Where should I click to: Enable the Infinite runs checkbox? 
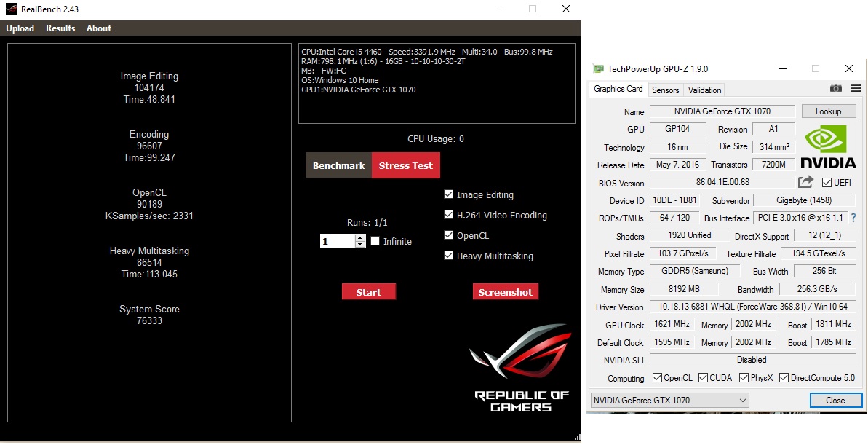click(x=375, y=241)
